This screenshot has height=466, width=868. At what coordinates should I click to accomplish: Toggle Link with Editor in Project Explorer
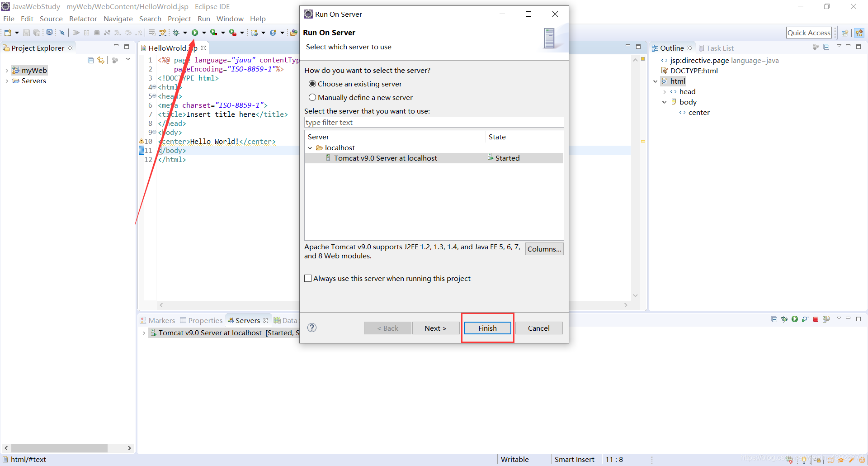point(101,60)
